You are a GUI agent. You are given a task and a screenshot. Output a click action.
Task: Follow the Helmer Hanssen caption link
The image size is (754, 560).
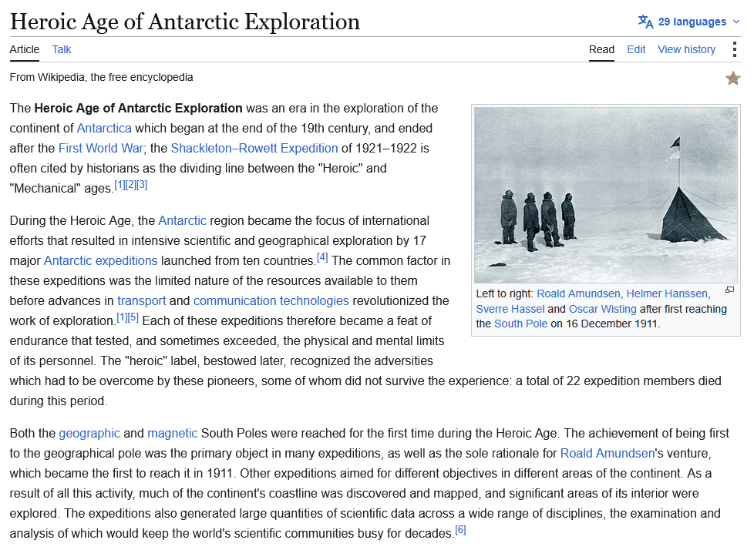pos(667,294)
